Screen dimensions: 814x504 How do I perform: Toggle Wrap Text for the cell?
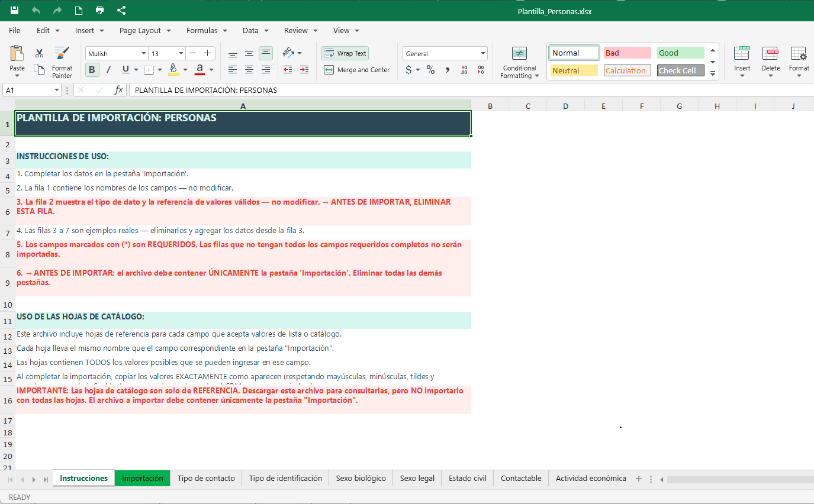(345, 53)
